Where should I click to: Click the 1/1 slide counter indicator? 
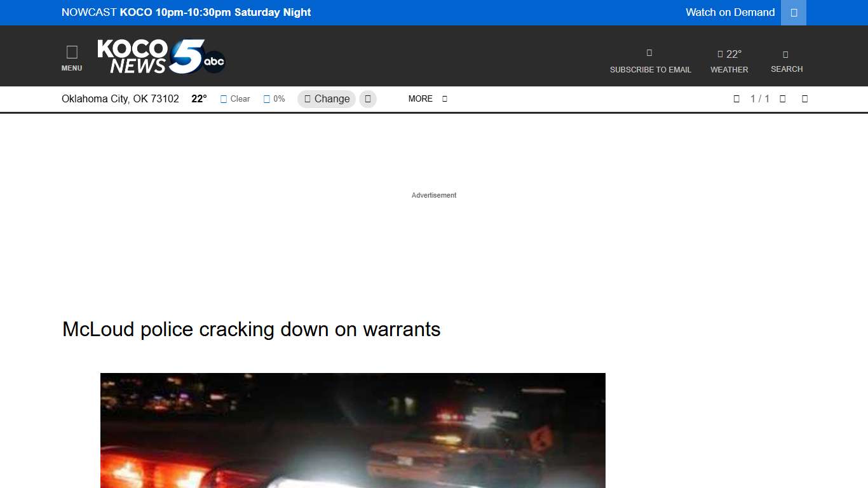(760, 98)
